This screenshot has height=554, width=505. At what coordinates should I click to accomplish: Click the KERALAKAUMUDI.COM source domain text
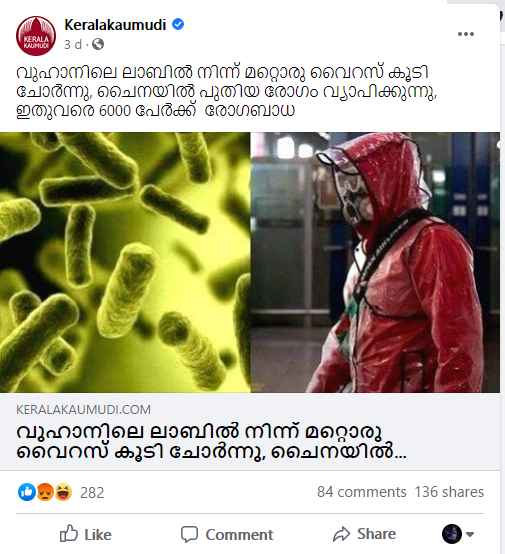click(x=83, y=409)
